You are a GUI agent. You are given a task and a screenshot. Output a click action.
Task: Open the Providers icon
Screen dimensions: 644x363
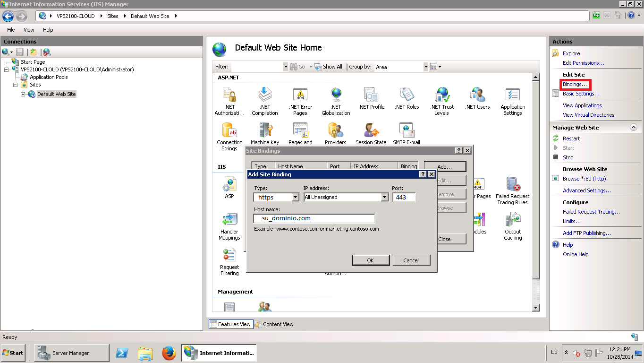pyautogui.click(x=336, y=134)
